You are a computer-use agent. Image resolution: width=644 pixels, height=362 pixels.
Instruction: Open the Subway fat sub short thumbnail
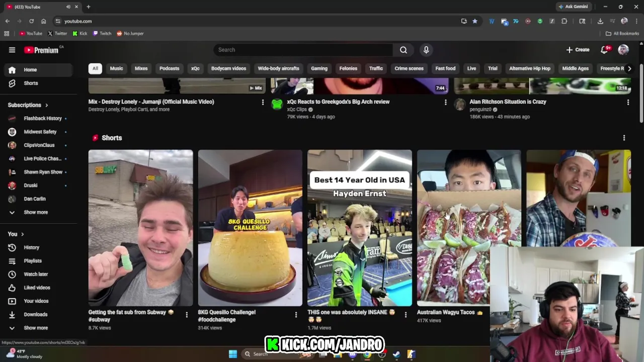click(140, 228)
